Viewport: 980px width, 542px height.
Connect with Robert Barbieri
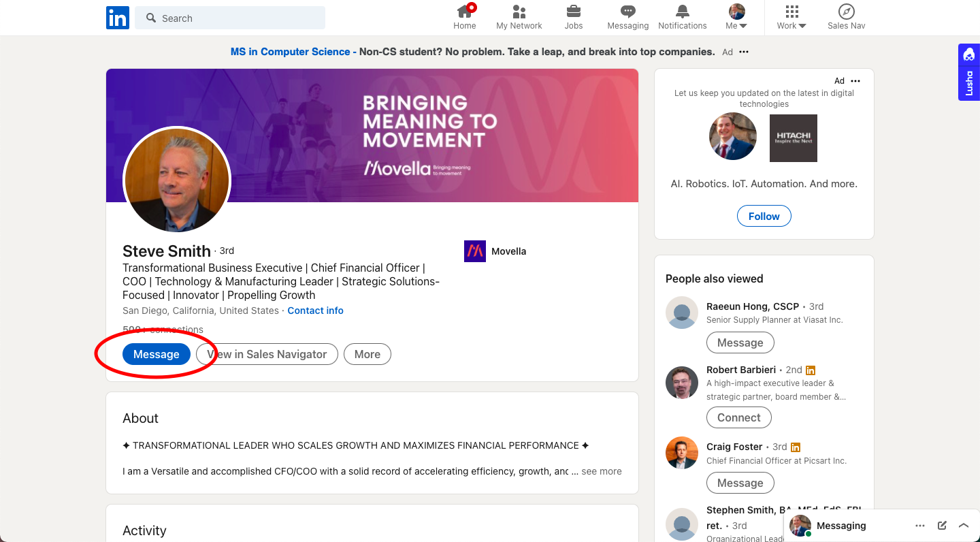[x=739, y=417]
